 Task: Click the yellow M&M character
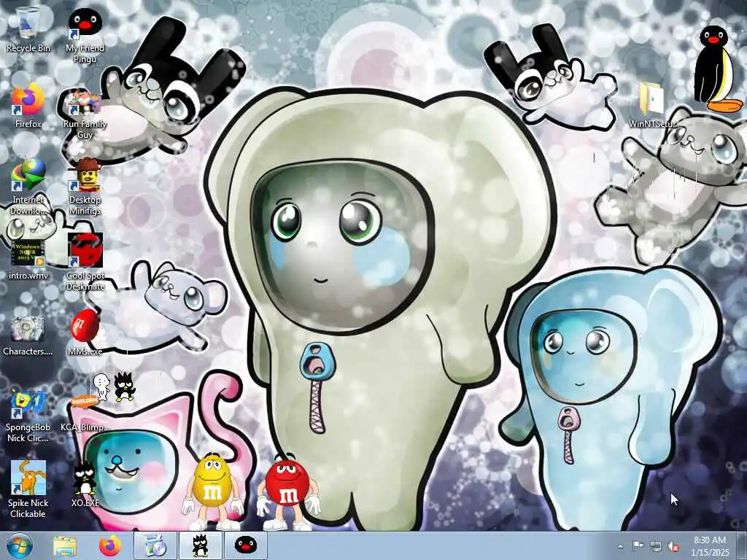point(212,491)
